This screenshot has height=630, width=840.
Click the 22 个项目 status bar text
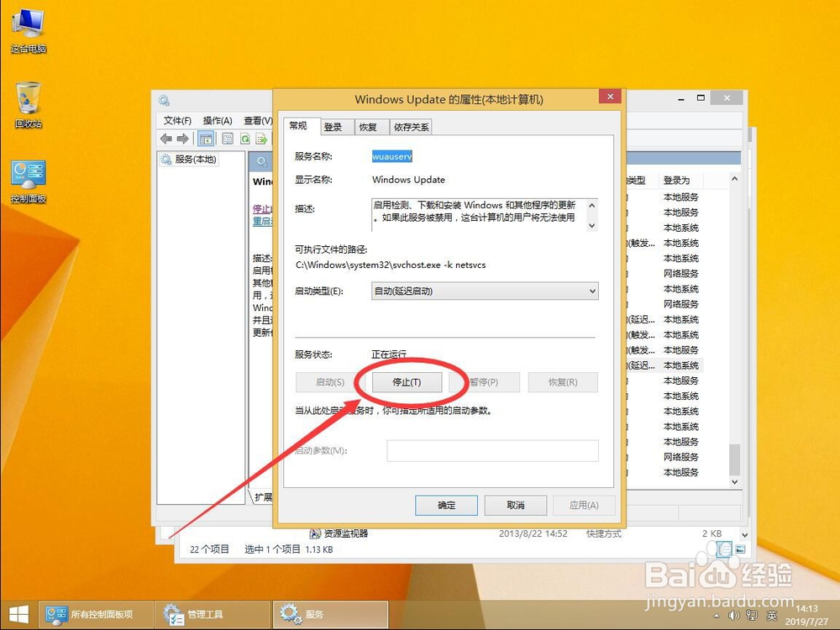tap(209, 549)
